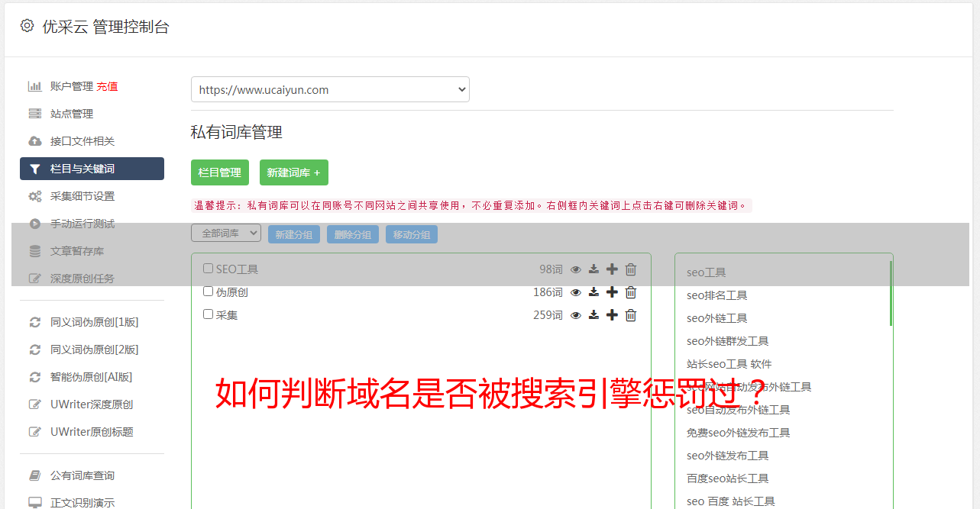View keywords of 采集 via eye icon

(576, 315)
